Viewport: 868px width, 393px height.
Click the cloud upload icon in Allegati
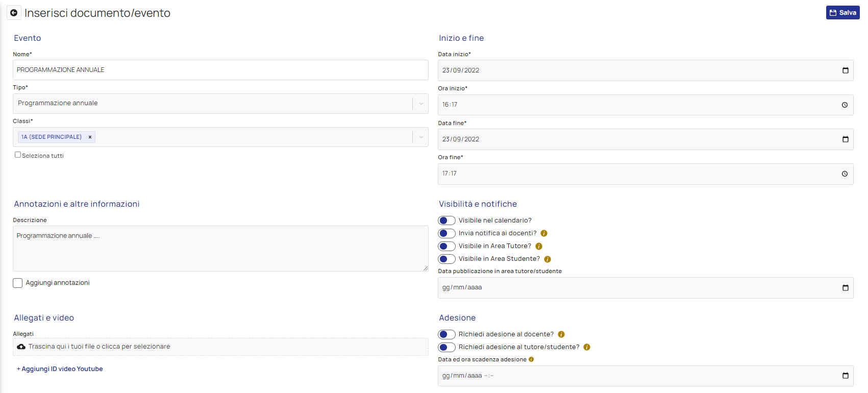pos(21,347)
